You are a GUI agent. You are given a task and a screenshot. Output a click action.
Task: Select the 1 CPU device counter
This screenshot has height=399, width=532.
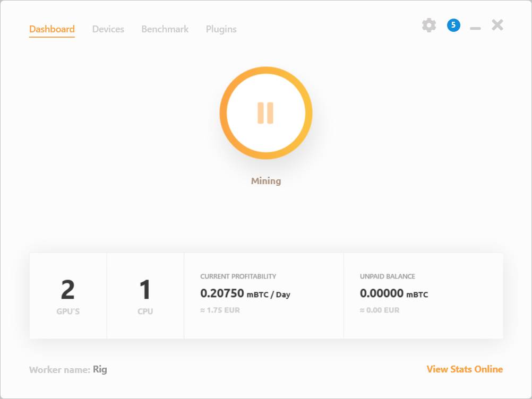click(145, 294)
